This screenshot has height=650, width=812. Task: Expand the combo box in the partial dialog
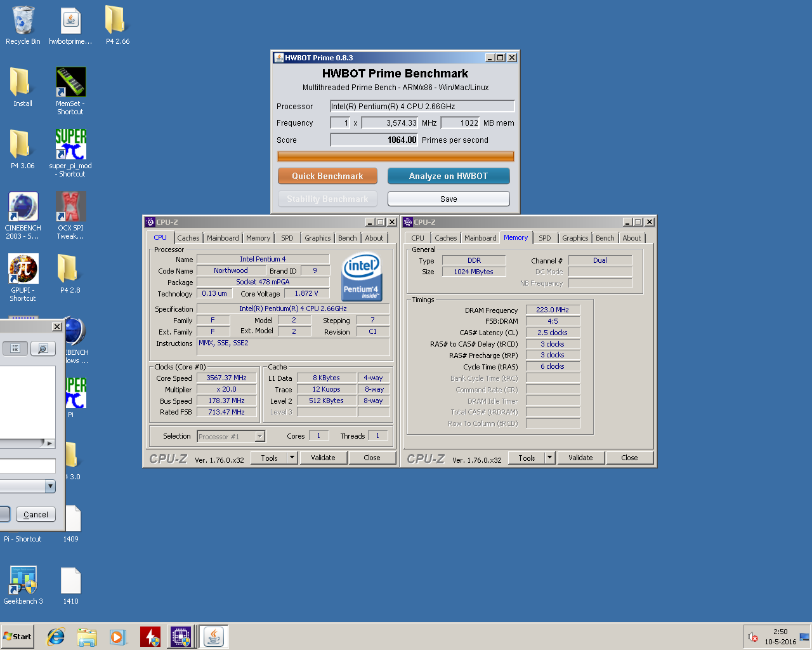pos(50,486)
